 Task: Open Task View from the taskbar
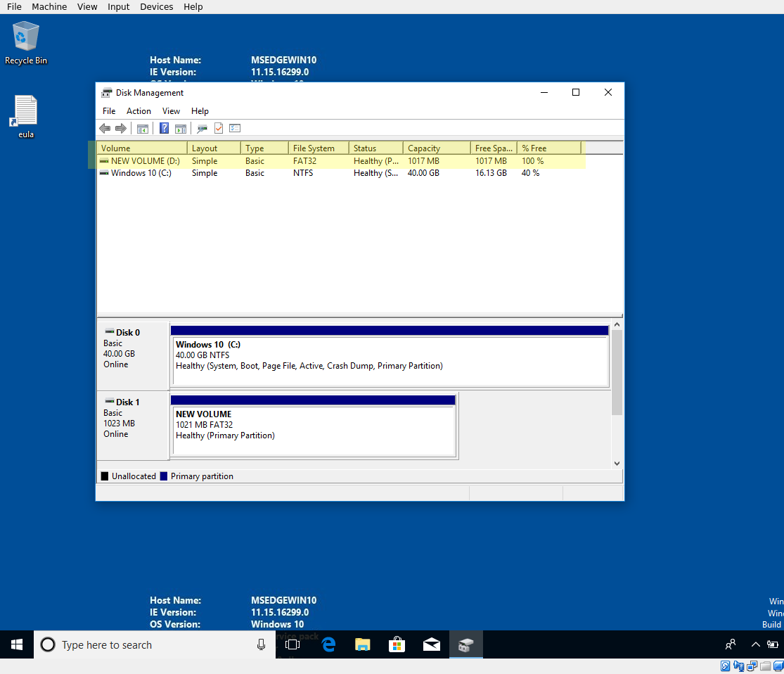pos(293,644)
